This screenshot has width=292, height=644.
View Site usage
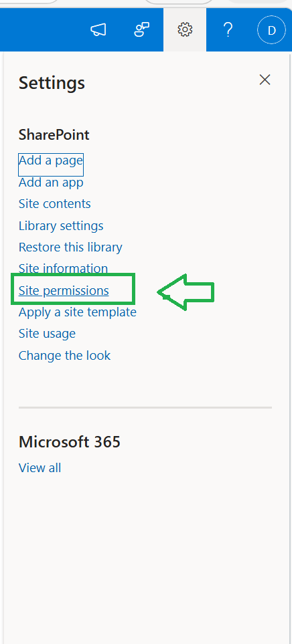[47, 334]
